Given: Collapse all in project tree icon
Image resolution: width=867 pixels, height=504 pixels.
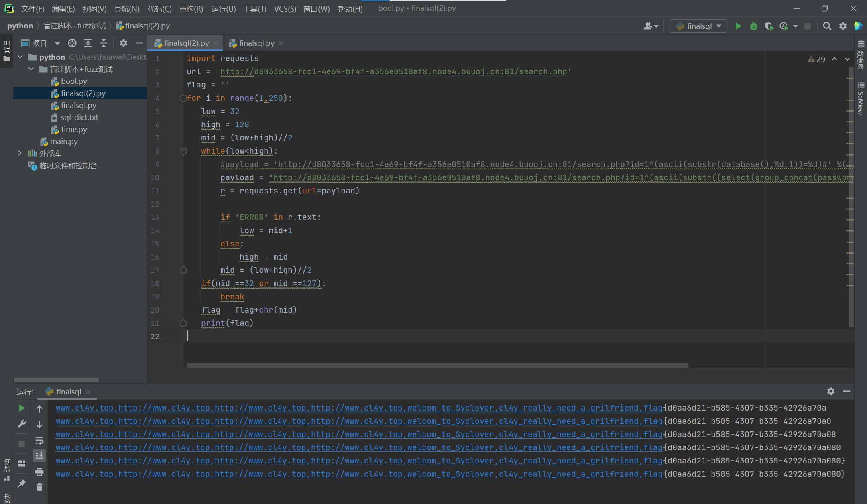Looking at the screenshot, I should (104, 43).
